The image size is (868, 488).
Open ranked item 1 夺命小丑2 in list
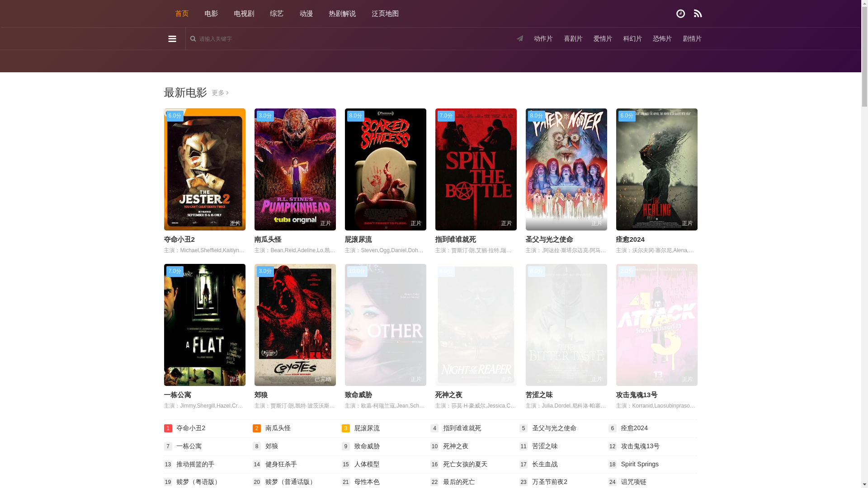pyautogui.click(x=191, y=428)
